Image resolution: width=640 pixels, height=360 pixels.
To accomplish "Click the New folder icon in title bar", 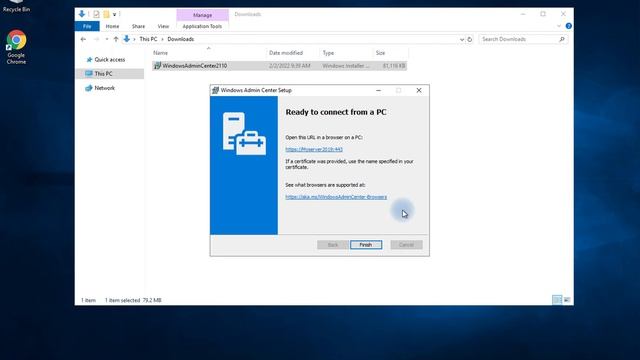I will point(106,14).
